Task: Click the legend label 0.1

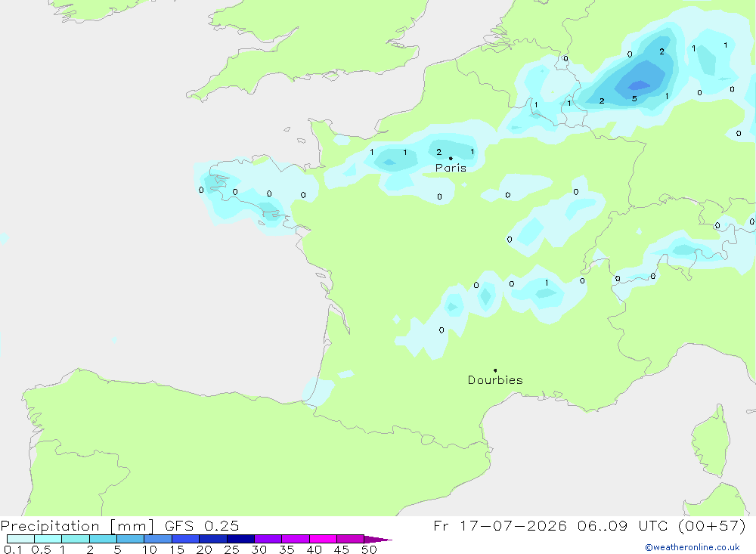Action: (13, 549)
